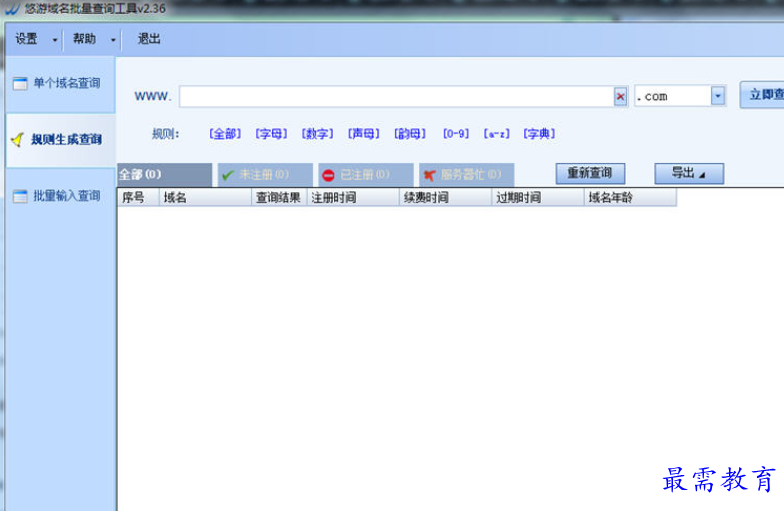Insert the [全部] rule
The image size is (784, 511).
[x=225, y=134]
